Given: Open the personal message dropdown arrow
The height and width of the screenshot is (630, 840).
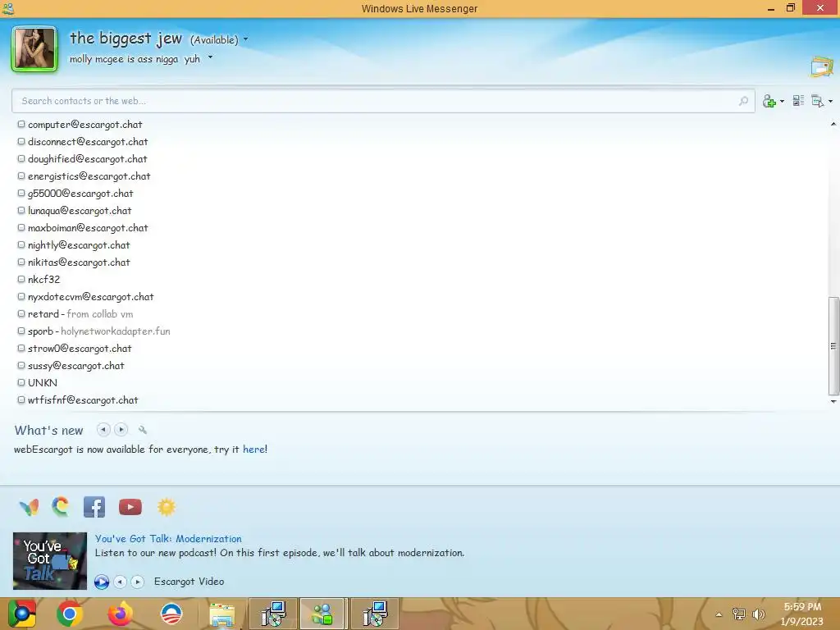Looking at the screenshot, I should click(x=210, y=57).
